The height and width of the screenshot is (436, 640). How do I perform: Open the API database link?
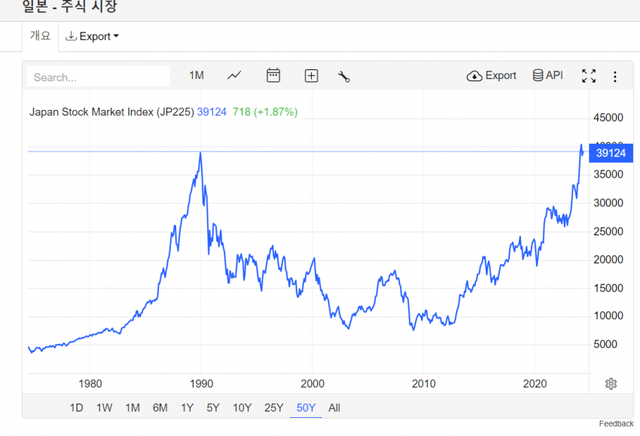pos(548,76)
